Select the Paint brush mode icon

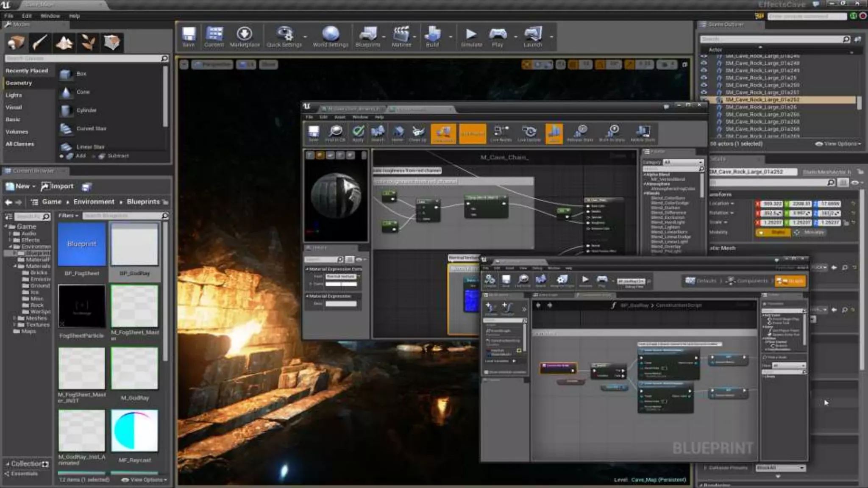click(40, 42)
